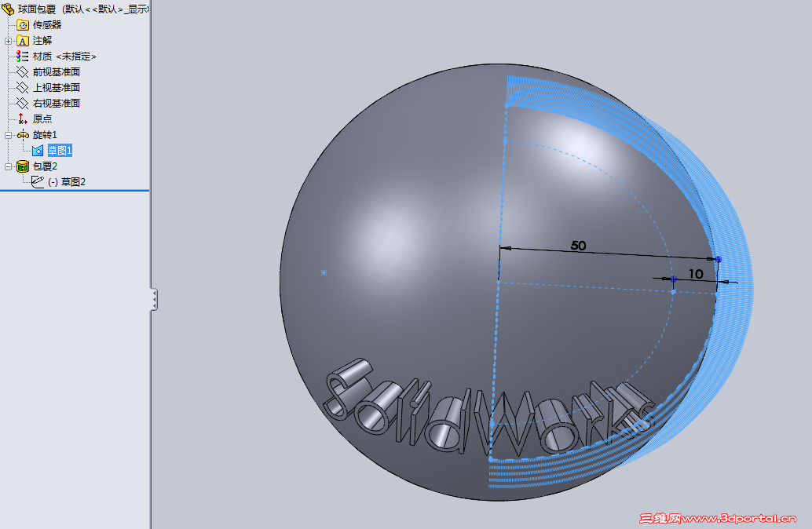
Task: Collapse the 旋转1 feature node
Action: 8,135
